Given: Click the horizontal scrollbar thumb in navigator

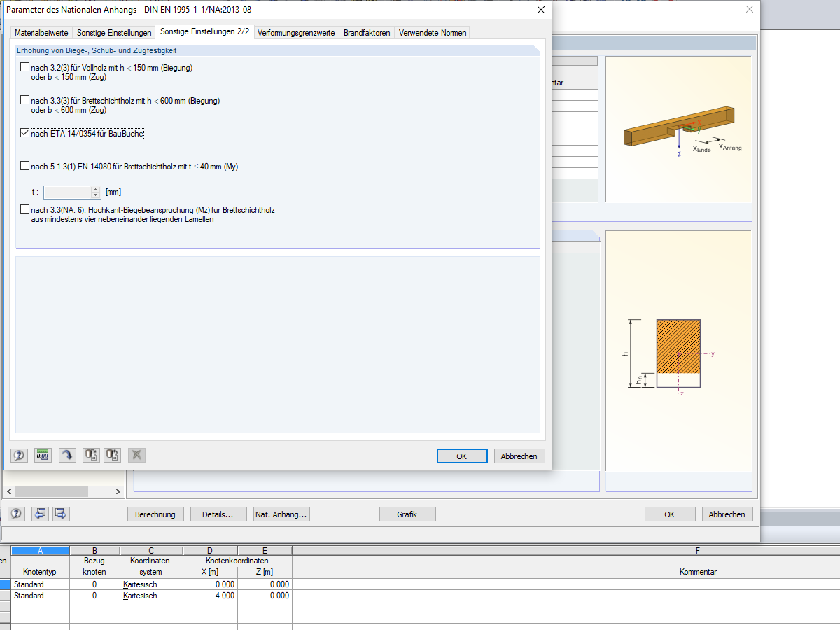Looking at the screenshot, I should (x=52, y=491).
